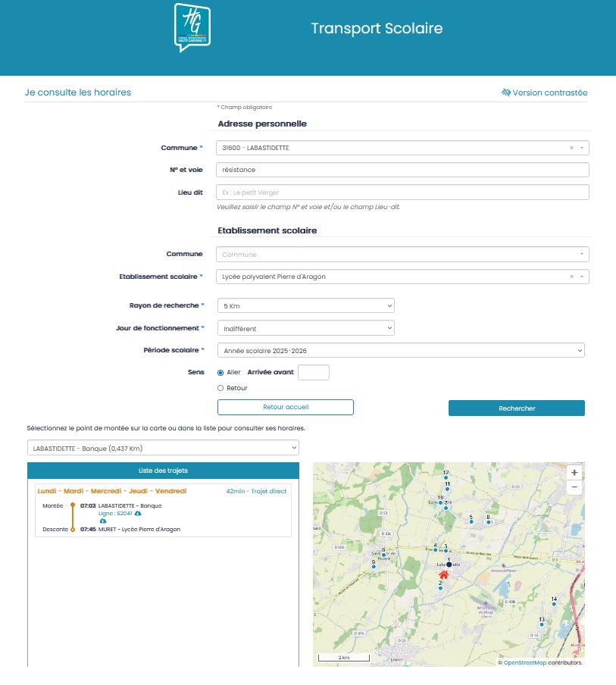Image resolution: width=616 pixels, height=685 pixels.
Task: Click the 42min - Trajet direct text
Action: (x=256, y=492)
